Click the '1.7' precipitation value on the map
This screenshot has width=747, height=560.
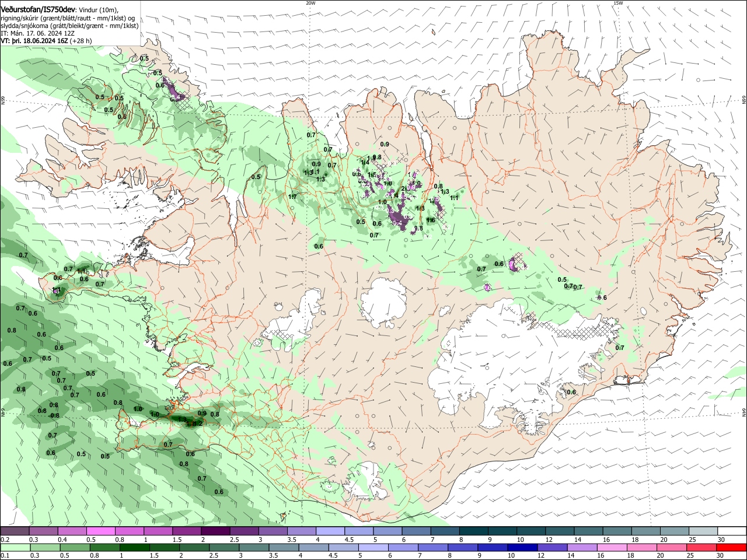[x=292, y=197]
